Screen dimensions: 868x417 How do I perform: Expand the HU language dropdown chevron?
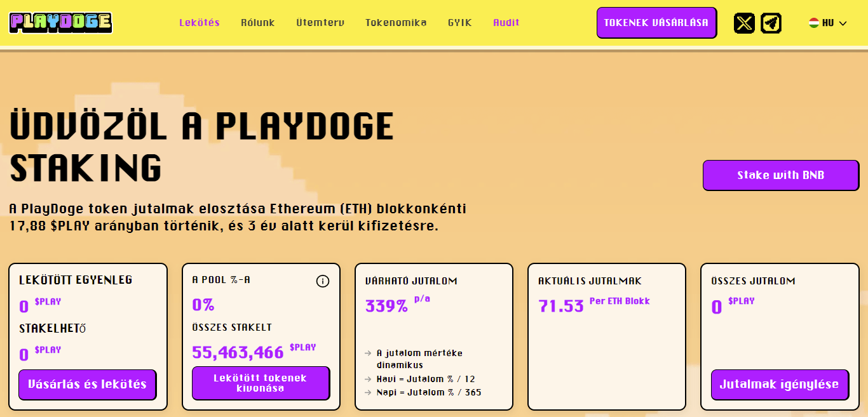[843, 23]
